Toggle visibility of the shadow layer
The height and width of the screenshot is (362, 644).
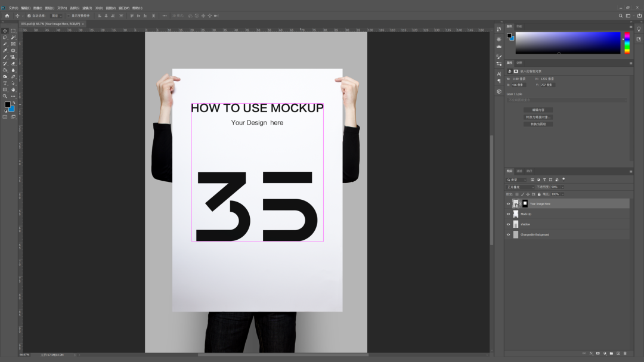tap(508, 224)
